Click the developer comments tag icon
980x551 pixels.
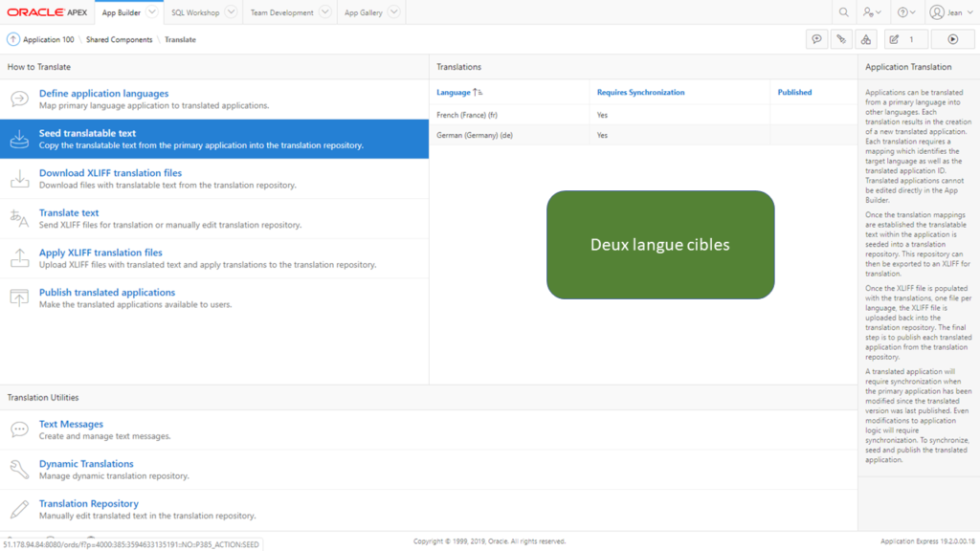[x=841, y=39]
